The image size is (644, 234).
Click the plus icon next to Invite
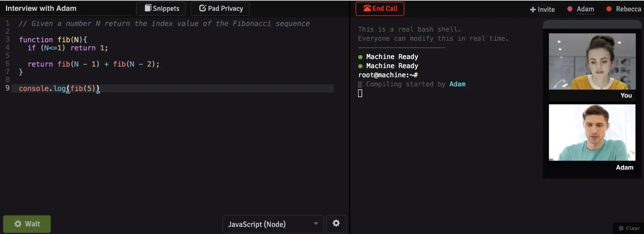[x=533, y=9]
